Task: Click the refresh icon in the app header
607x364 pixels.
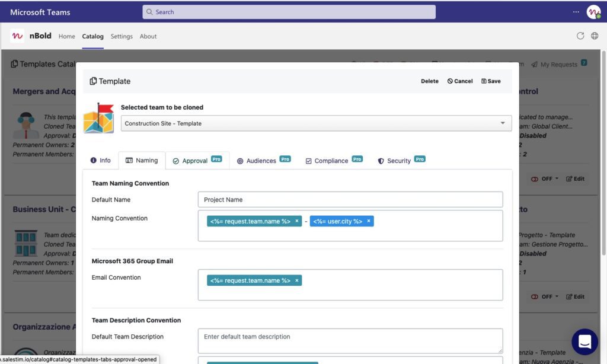Action: 580,36
